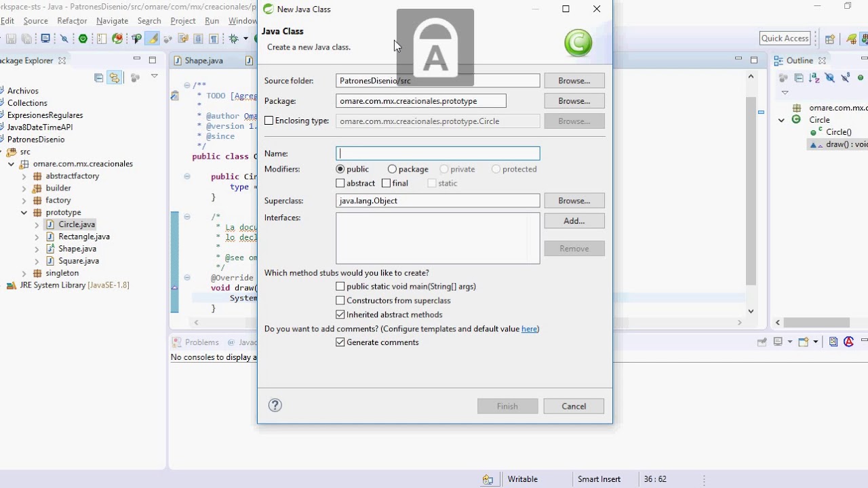The height and width of the screenshot is (488, 868).
Task: Click the status bar updates icon
Action: pyautogui.click(x=488, y=479)
